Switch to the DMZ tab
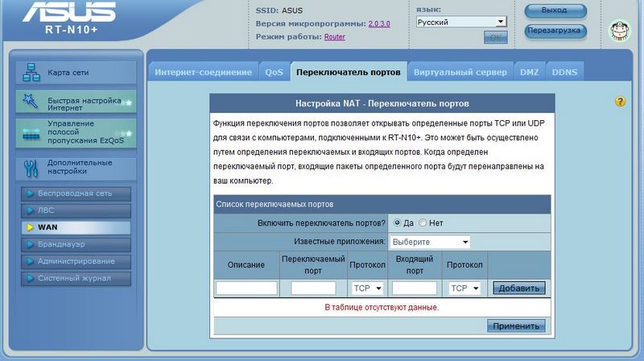 pyautogui.click(x=530, y=72)
